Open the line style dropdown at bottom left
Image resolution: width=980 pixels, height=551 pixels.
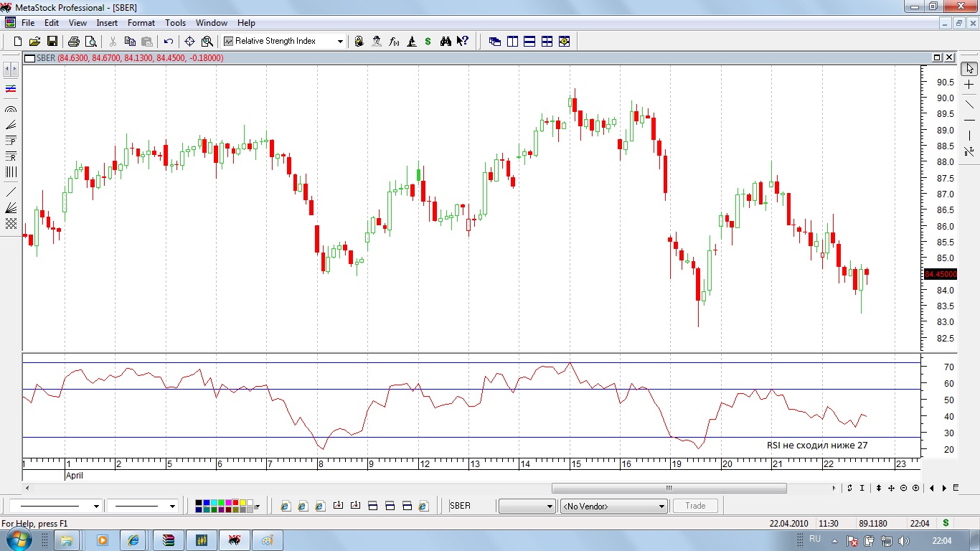pyautogui.click(x=96, y=507)
